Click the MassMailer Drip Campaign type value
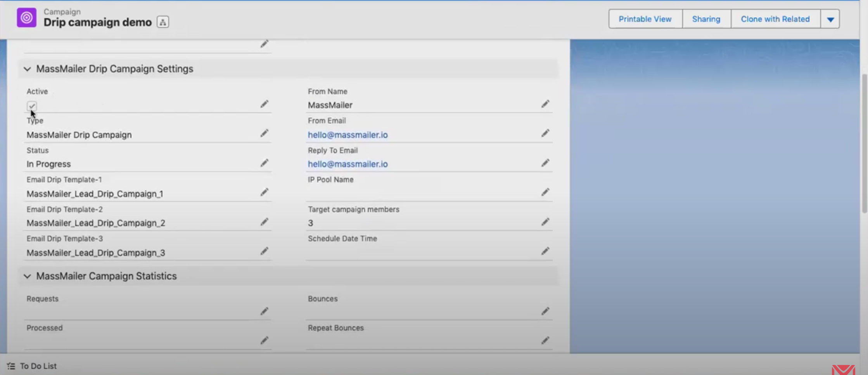Image resolution: width=868 pixels, height=375 pixels. 79,135
